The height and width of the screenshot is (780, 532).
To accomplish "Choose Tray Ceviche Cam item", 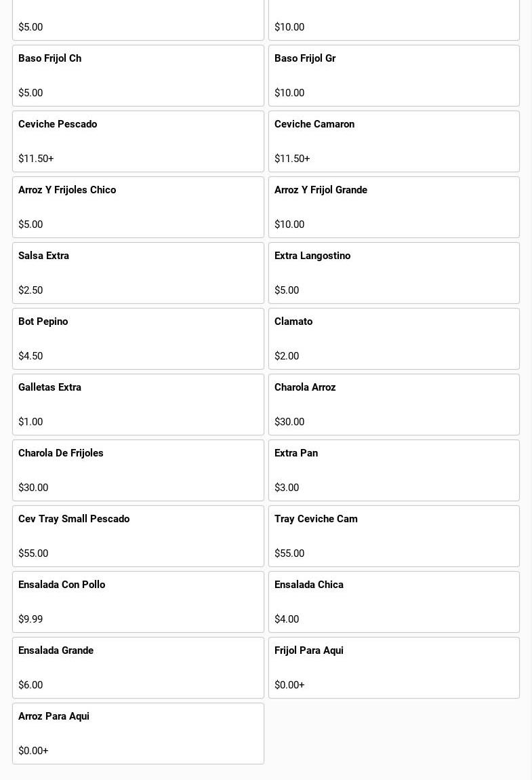I will 394,536.
